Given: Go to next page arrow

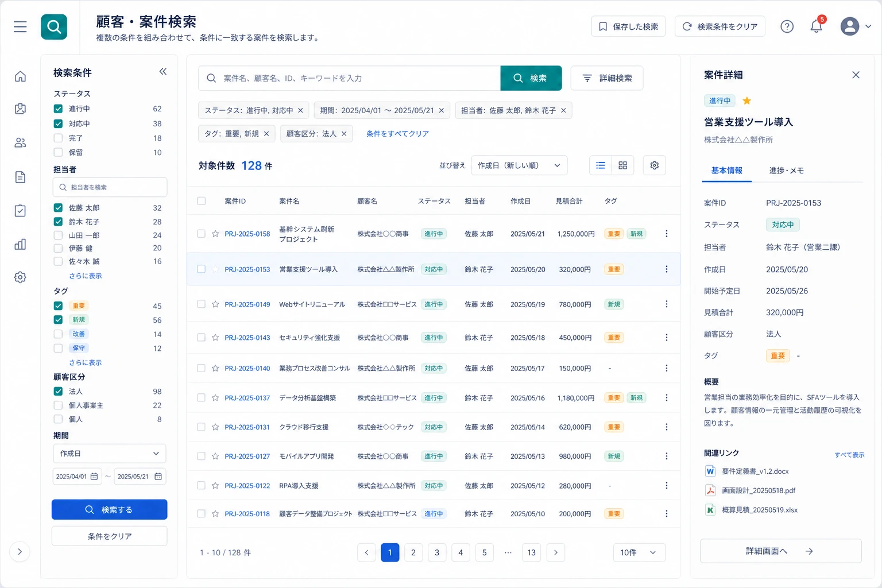Looking at the screenshot, I should pyautogui.click(x=556, y=552).
